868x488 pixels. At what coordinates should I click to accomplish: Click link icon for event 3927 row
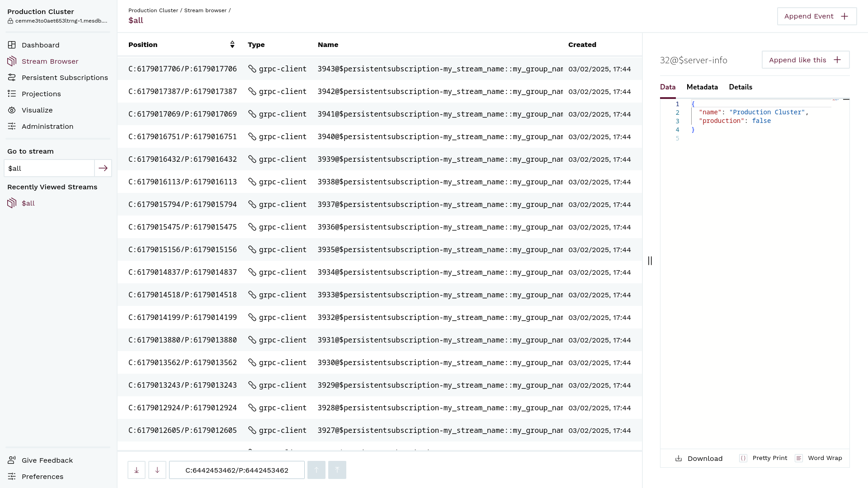(x=252, y=431)
